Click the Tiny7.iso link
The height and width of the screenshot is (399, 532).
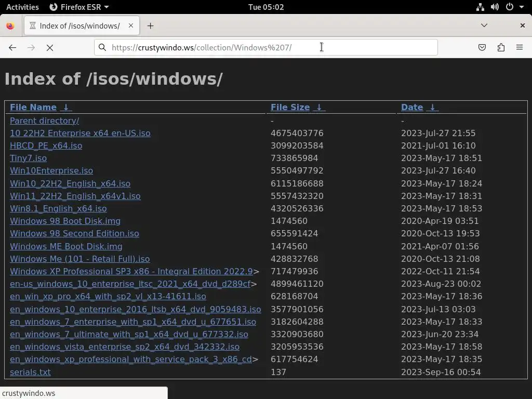(x=28, y=158)
